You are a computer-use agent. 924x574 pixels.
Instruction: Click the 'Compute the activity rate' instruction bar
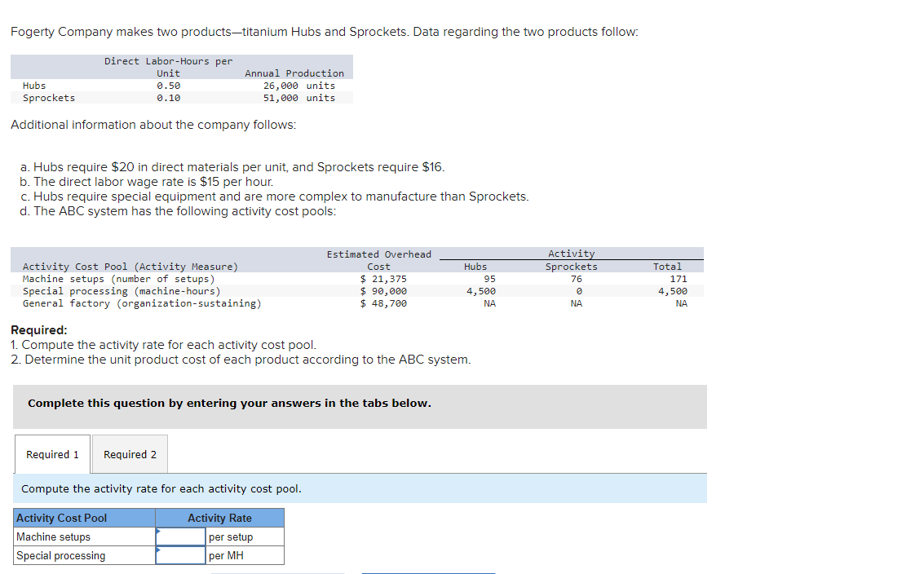[360, 488]
